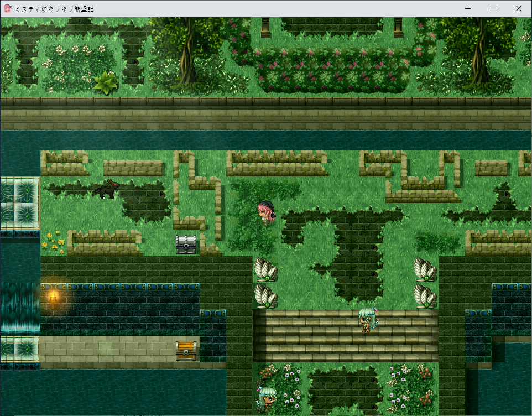Screen dimensions: 532x416
Task: Click the black wolf creature
Action: [106, 189]
